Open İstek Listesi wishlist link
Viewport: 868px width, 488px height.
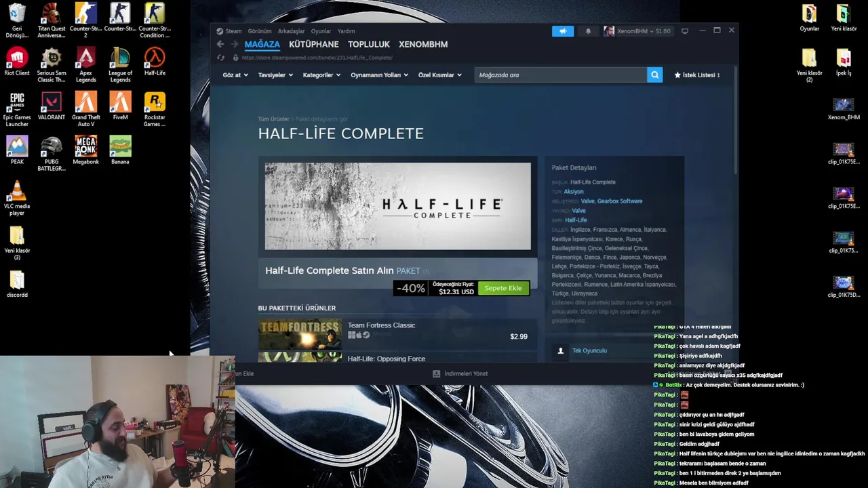tap(697, 75)
